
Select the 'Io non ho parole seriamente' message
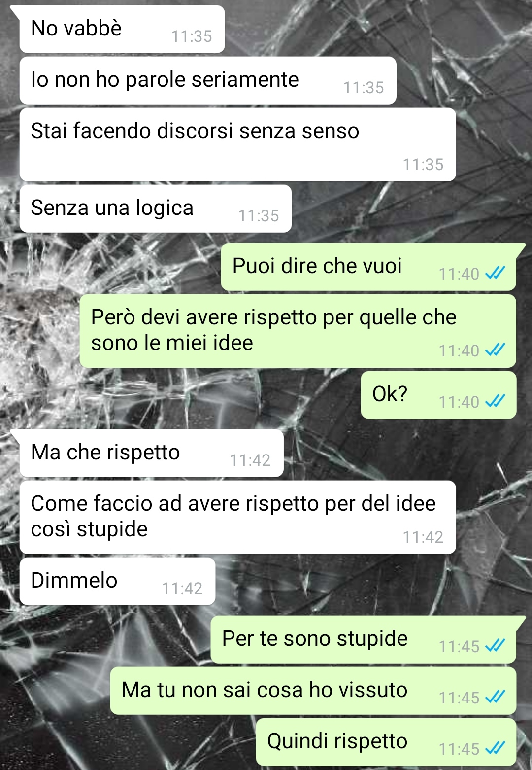[207, 80]
